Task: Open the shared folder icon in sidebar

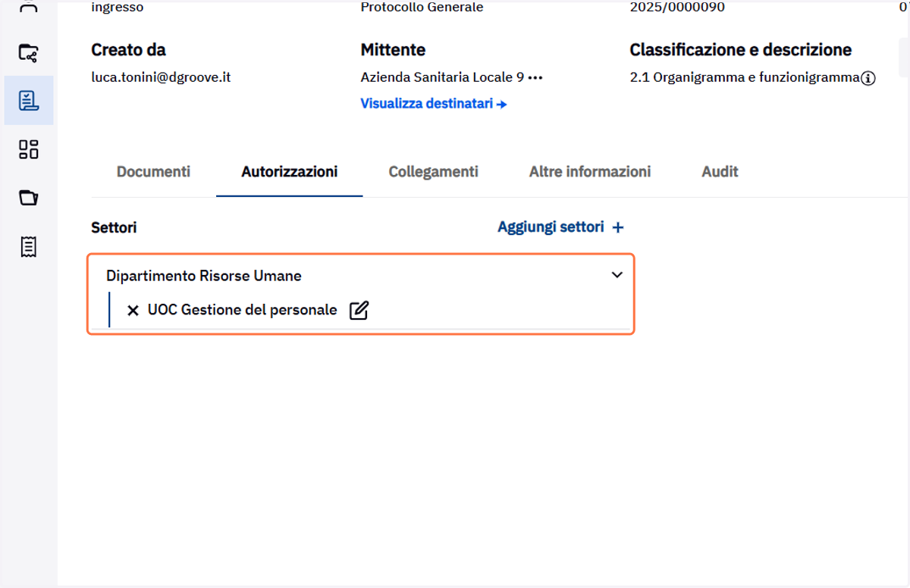Action: (x=28, y=52)
